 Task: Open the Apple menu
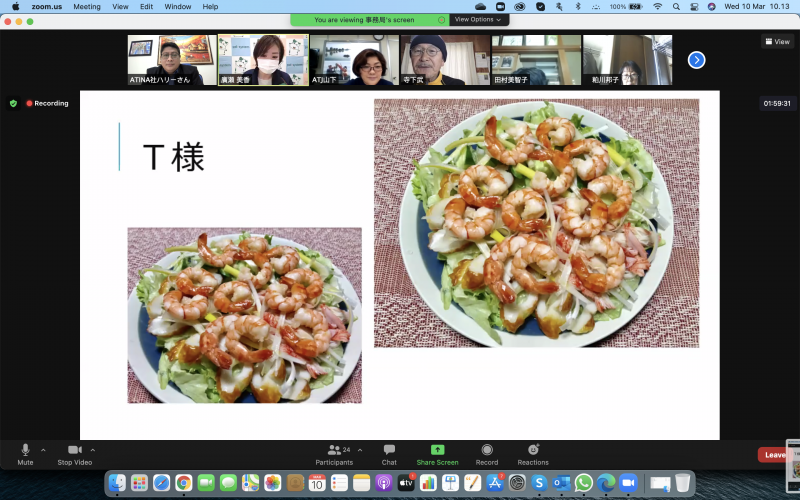[x=15, y=7]
